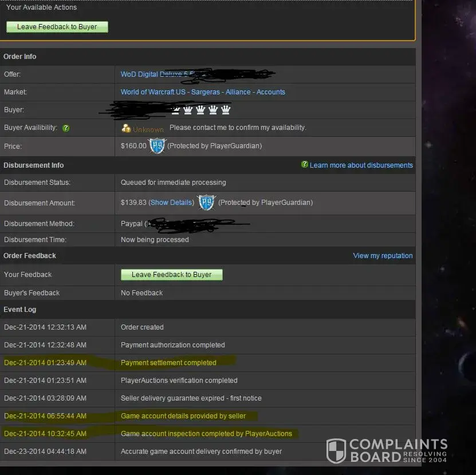Open the View my reputation link
476x475 pixels.
coord(383,256)
